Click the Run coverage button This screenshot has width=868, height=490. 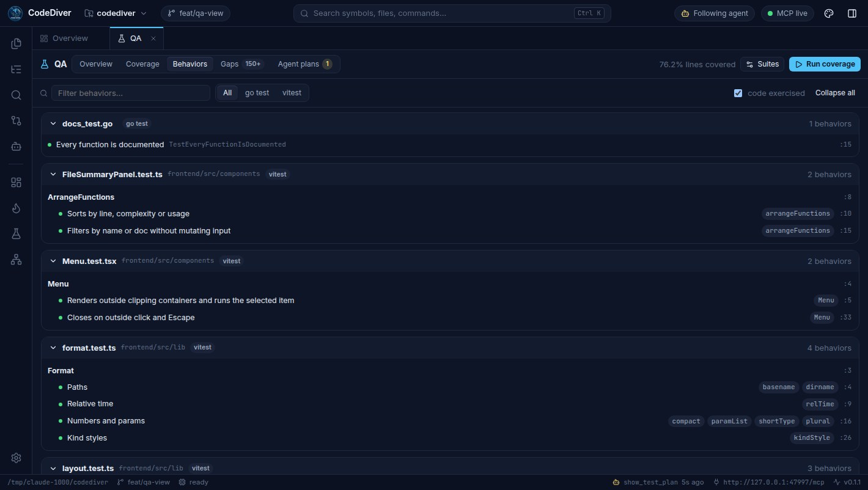(x=825, y=64)
